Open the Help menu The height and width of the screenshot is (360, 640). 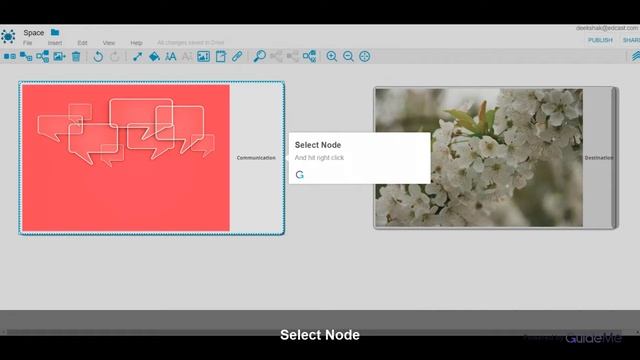136,43
